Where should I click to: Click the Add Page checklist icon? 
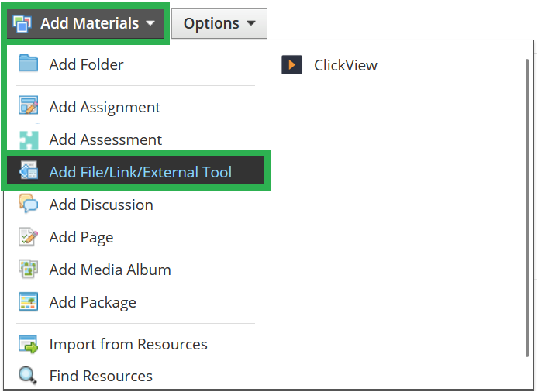point(28,236)
